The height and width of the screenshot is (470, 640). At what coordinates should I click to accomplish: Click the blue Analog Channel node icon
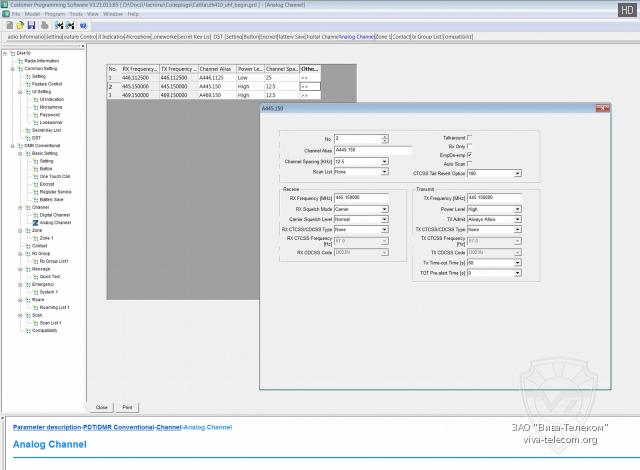36,223
